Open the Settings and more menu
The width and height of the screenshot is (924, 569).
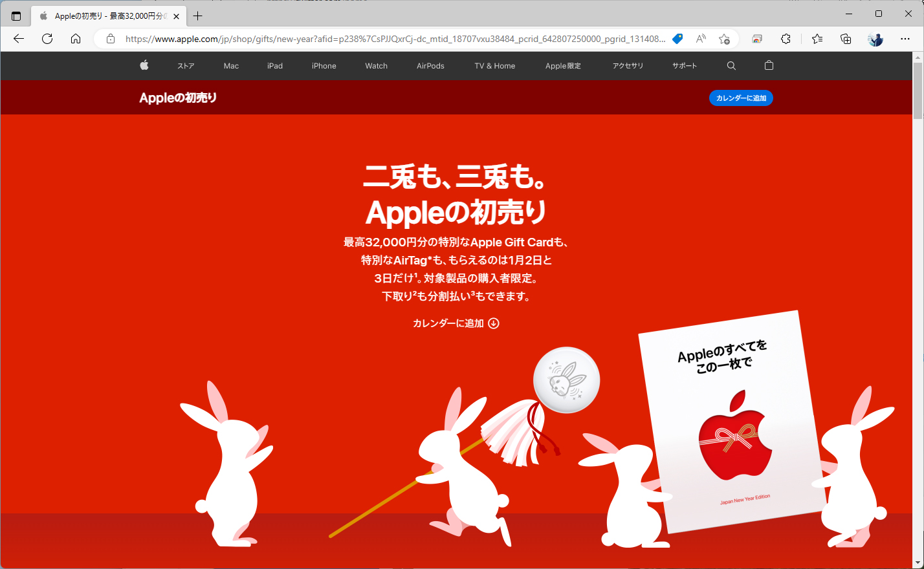point(905,39)
